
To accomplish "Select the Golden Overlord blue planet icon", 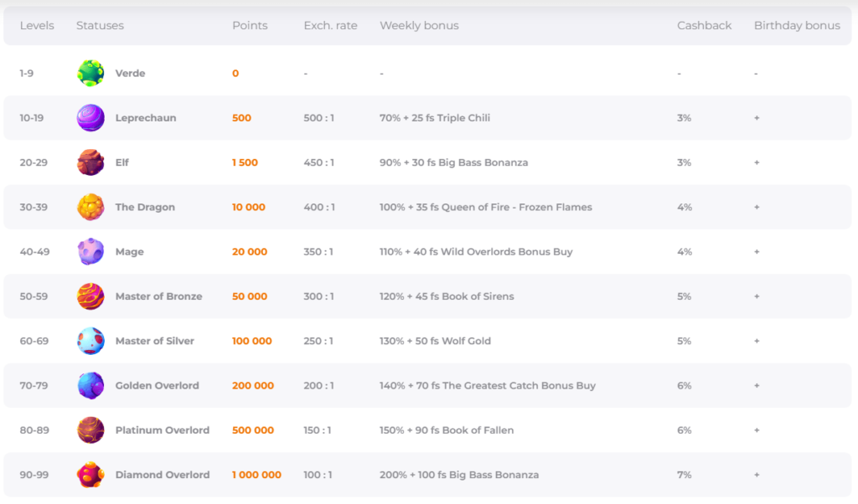I will (x=90, y=385).
